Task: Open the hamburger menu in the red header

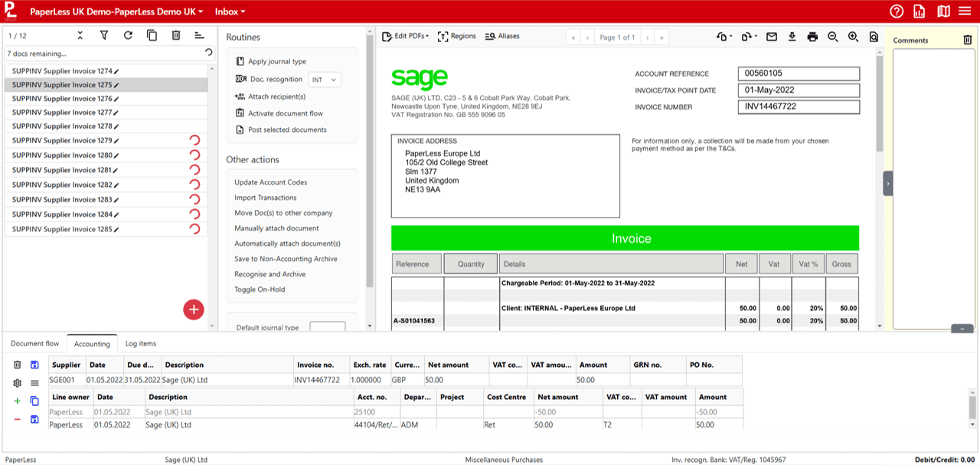Action: click(x=964, y=11)
